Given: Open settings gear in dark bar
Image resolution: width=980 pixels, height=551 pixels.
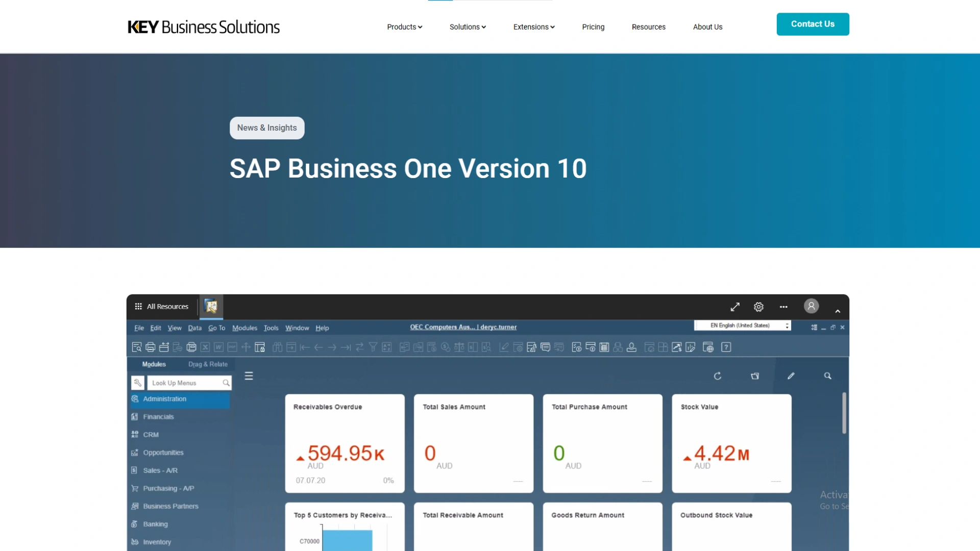Looking at the screenshot, I should (758, 307).
